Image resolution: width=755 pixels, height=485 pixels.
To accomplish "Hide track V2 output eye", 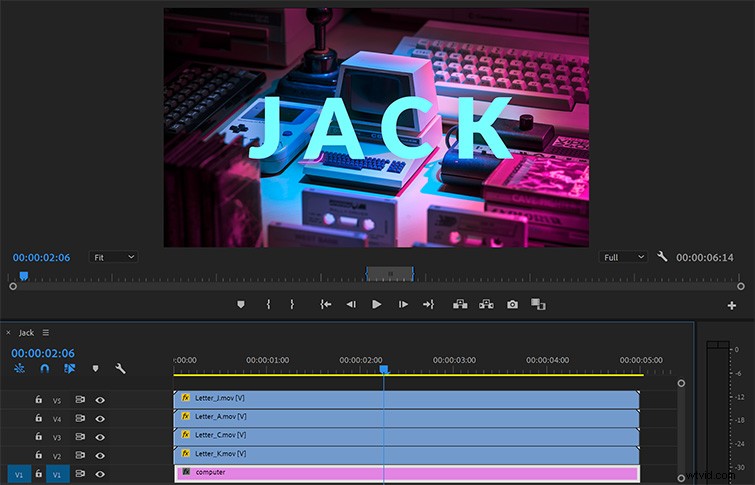I will 100,456.
